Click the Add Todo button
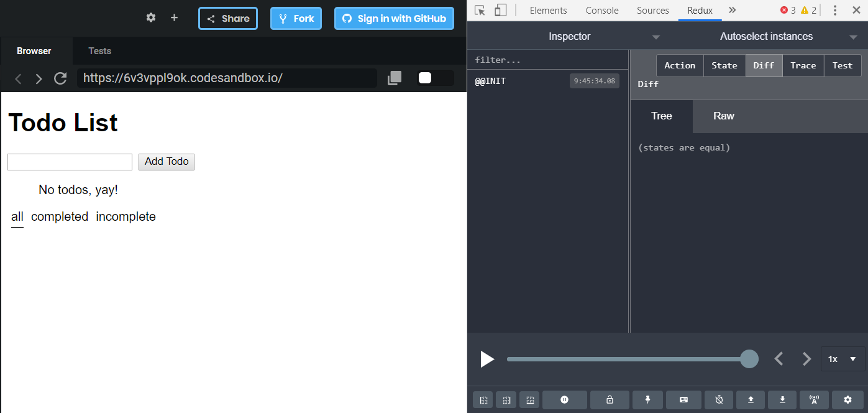 point(166,162)
